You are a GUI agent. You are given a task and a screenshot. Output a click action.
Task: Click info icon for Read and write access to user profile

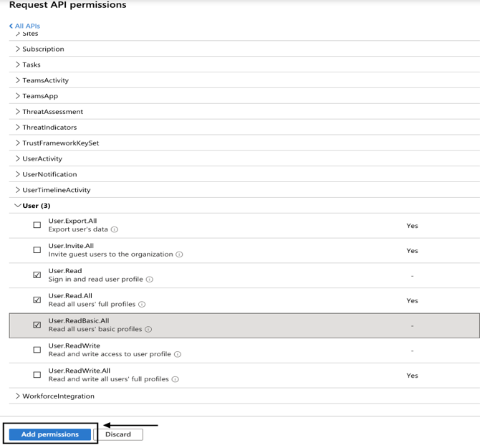(177, 354)
